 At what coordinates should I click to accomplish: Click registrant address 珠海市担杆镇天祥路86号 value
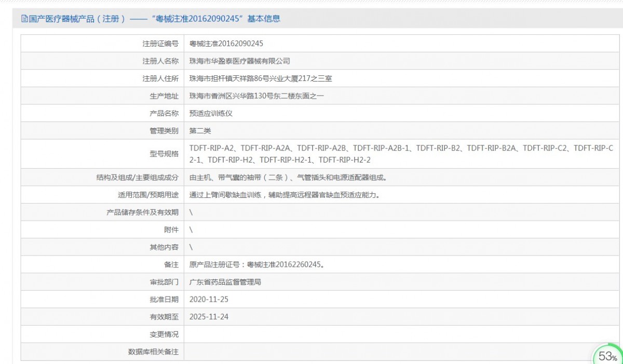click(261, 79)
